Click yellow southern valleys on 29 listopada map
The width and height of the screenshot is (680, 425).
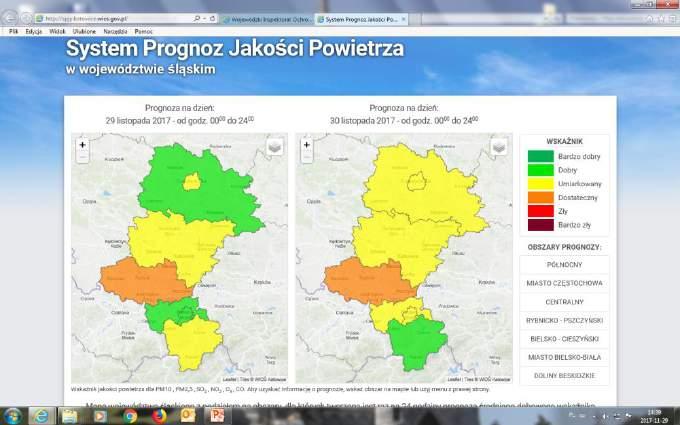[191, 343]
